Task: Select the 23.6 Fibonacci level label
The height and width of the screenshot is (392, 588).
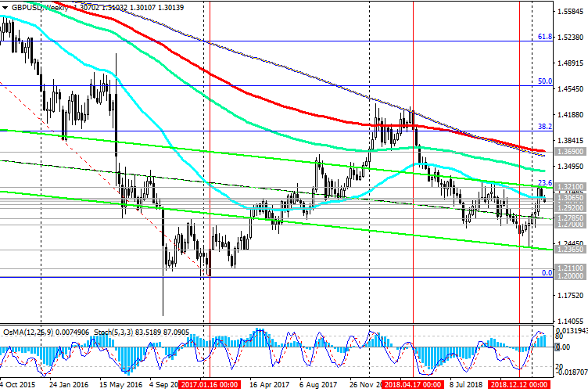Action: pos(545,182)
